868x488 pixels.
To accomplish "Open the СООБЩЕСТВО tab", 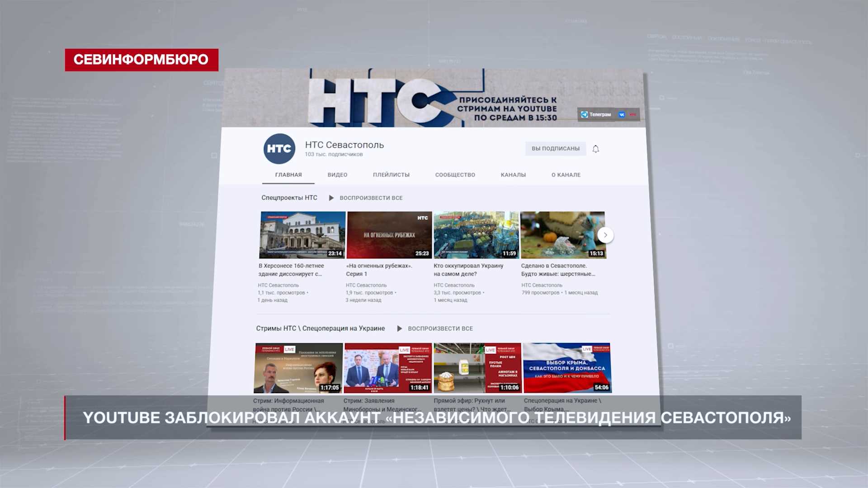I will 455,174.
